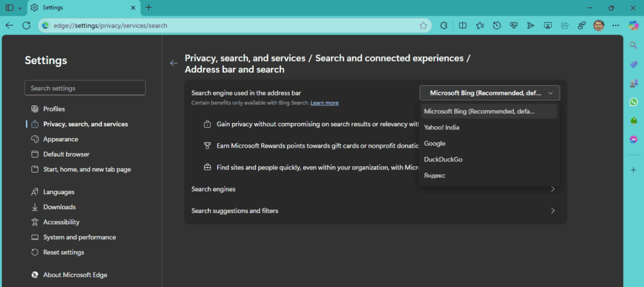The height and width of the screenshot is (287, 644).
Task: Open a new tab with plus button
Action: click(148, 8)
